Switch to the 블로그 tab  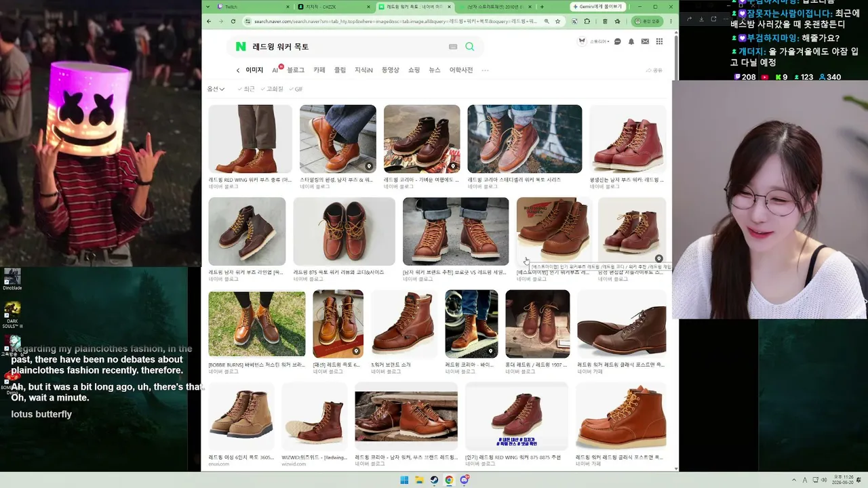(x=296, y=70)
